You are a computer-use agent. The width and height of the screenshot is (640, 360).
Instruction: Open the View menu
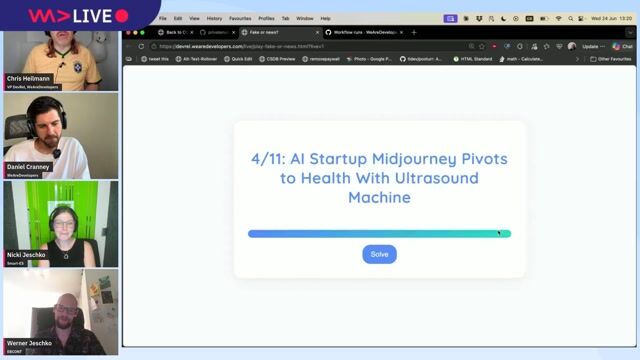tap(194, 18)
